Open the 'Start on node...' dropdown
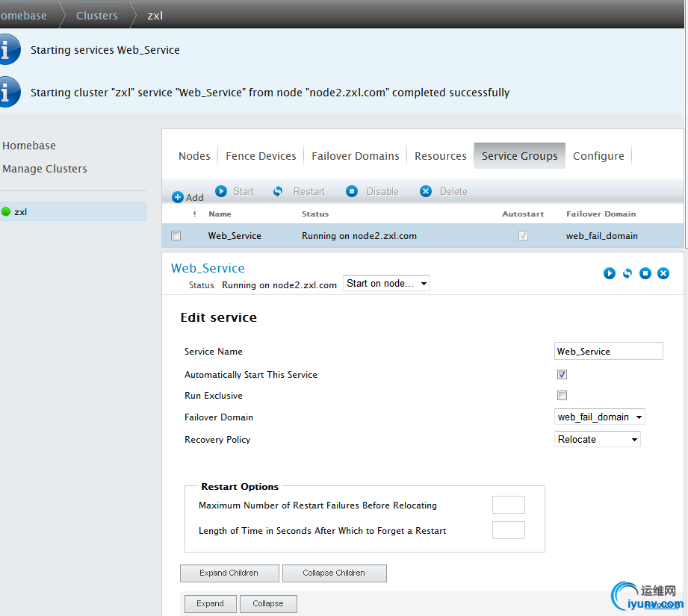This screenshot has width=688, height=616. coord(386,283)
